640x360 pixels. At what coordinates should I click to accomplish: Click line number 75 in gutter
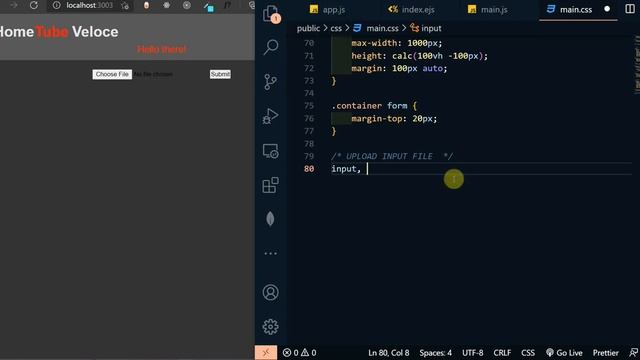[x=309, y=106]
